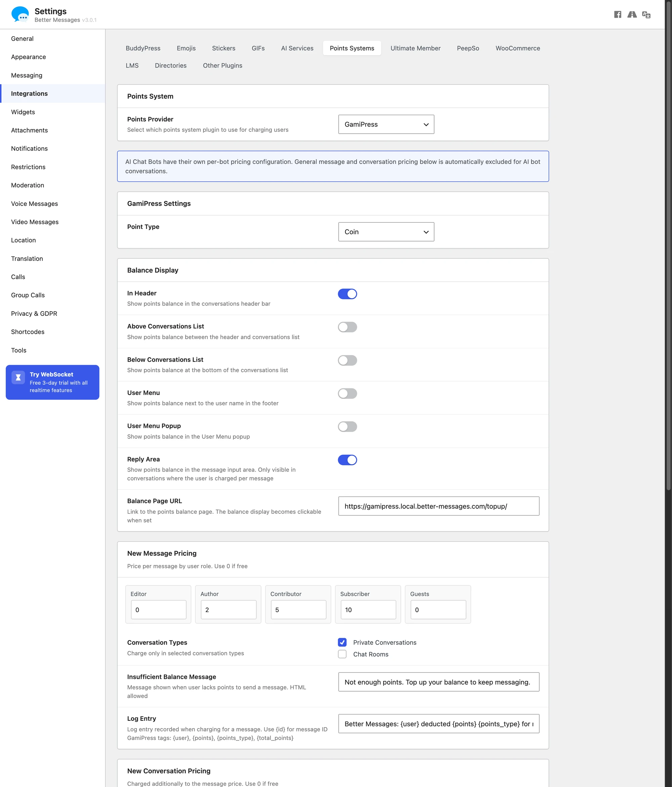Image resolution: width=672 pixels, height=787 pixels.
Task: Uncheck Private Conversations checkbox
Action: [342, 642]
